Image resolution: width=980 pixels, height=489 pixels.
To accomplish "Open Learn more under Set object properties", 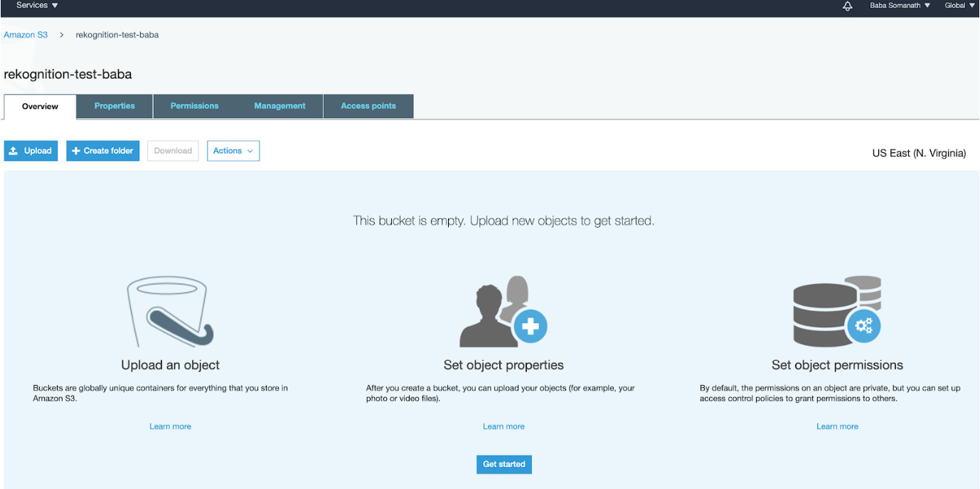I will pyautogui.click(x=504, y=426).
